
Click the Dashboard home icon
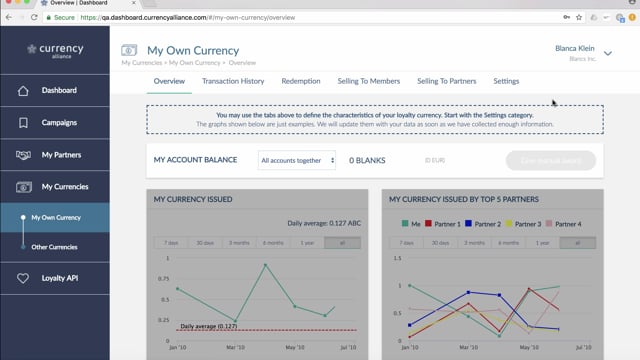[x=23, y=91]
